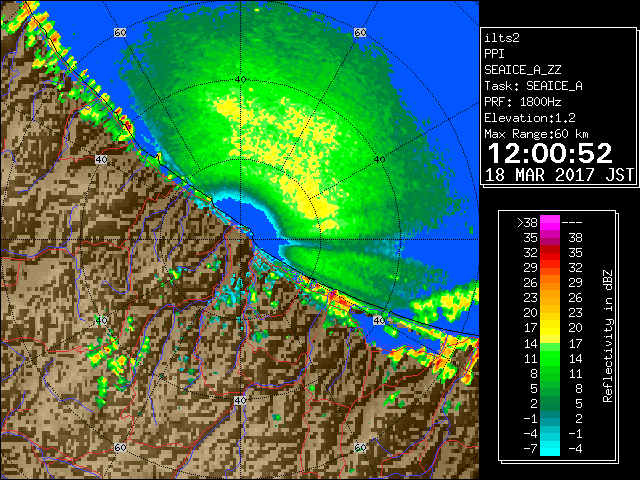640x480 pixels.
Task: Click the red swatch beside the 32 label
Action: click(x=550, y=253)
